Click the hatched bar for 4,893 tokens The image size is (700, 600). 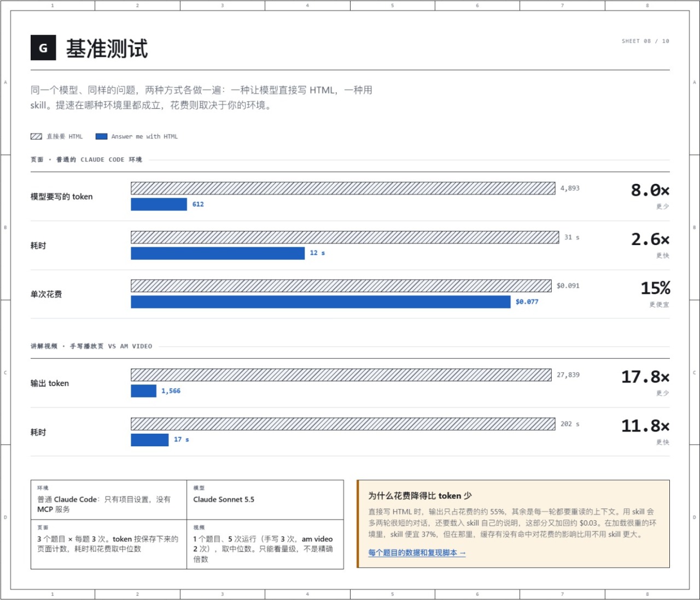point(343,188)
